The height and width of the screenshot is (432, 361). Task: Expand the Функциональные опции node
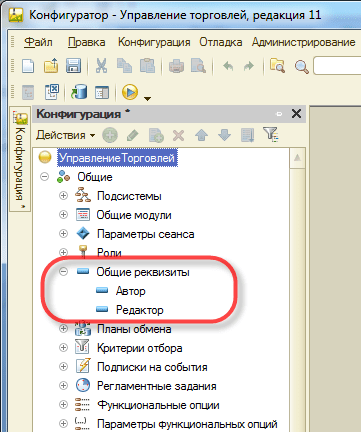coord(63,405)
